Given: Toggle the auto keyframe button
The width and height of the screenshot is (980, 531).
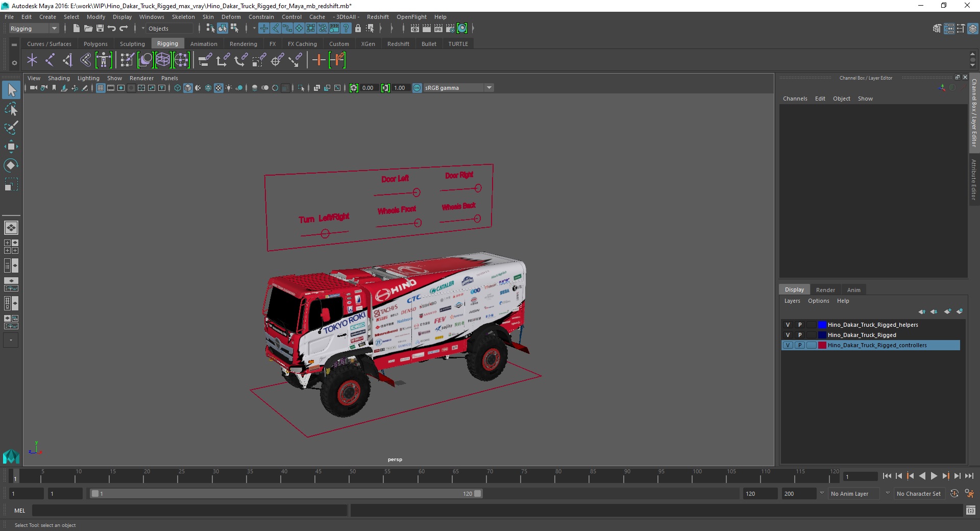Looking at the screenshot, I should coord(954,494).
